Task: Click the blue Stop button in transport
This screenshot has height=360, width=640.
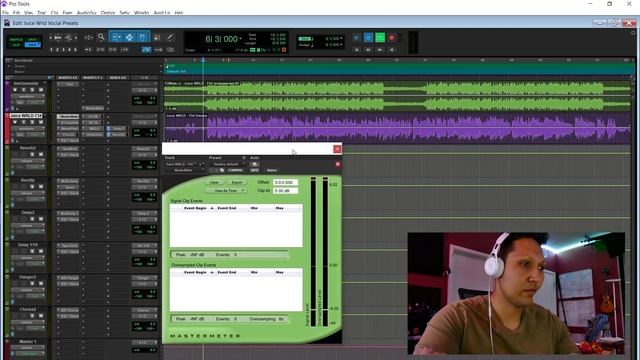Action: (x=368, y=38)
